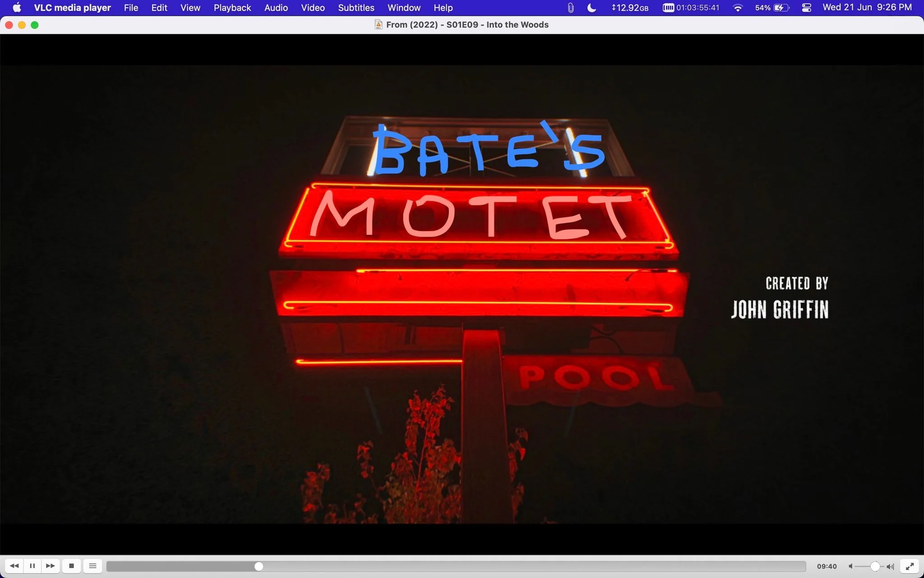The width and height of the screenshot is (924, 578).
Task: Click the 09:40 elapsed time label
Action: click(827, 566)
